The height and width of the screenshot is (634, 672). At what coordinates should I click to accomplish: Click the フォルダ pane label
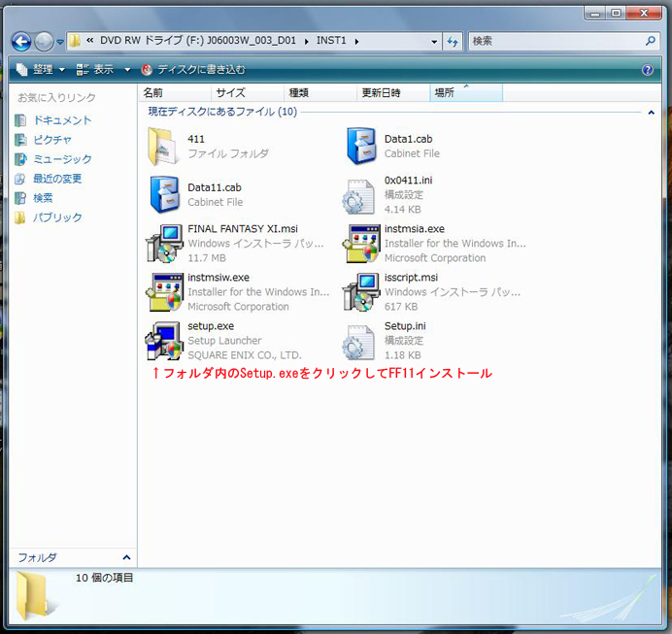(x=37, y=557)
